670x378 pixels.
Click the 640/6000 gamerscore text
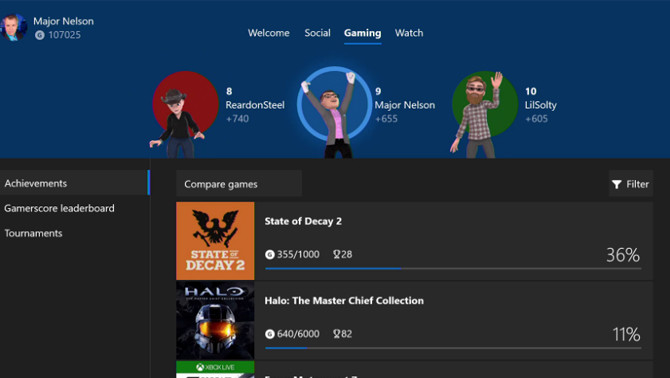pos(298,334)
